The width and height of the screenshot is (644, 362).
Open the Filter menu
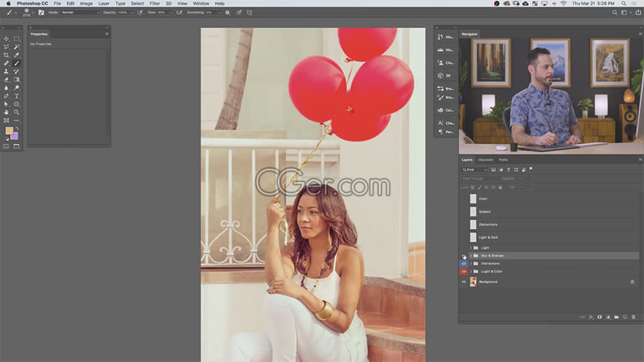point(154,3)
